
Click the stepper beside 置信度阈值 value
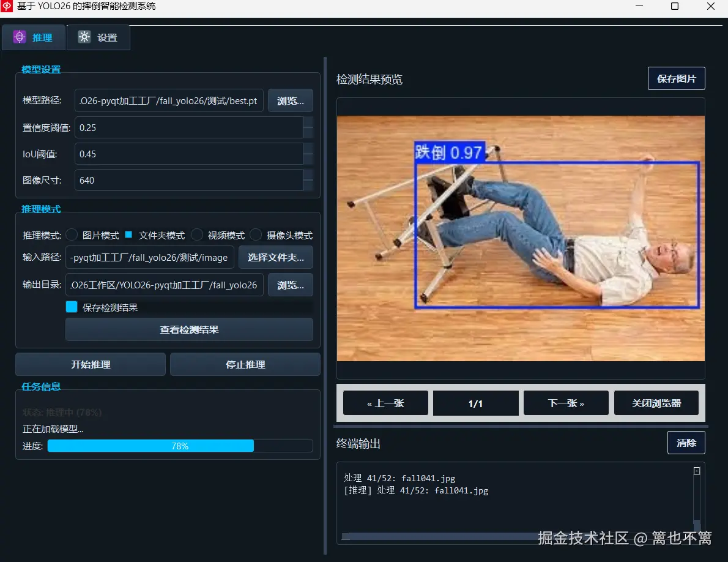(x=308, y=127)
